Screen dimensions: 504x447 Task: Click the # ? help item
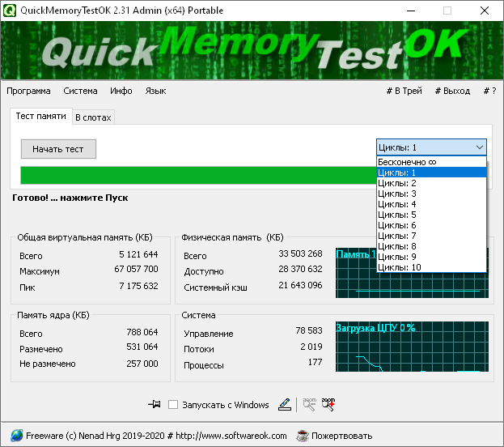coord(490,91)
